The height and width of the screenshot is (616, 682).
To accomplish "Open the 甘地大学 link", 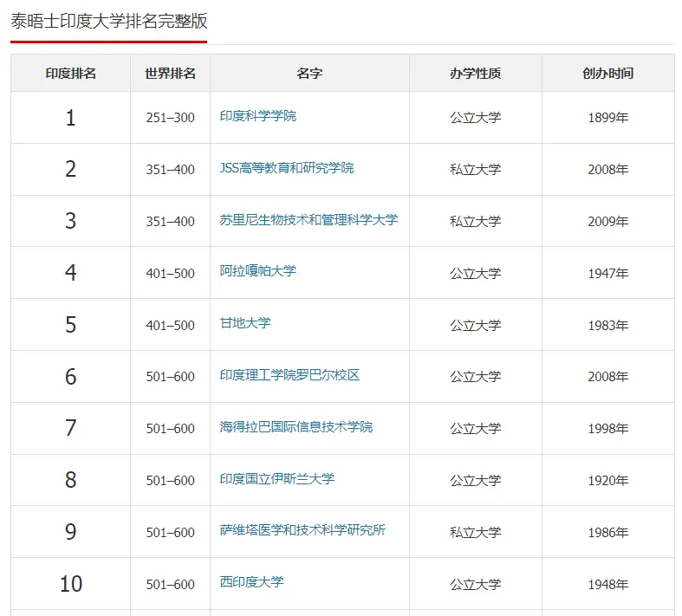I will tap(245, 323).
